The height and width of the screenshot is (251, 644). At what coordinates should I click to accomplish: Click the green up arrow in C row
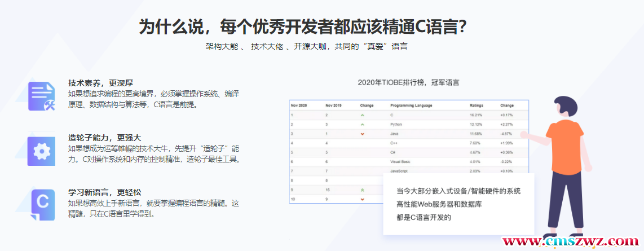click(x=363, y=115)
